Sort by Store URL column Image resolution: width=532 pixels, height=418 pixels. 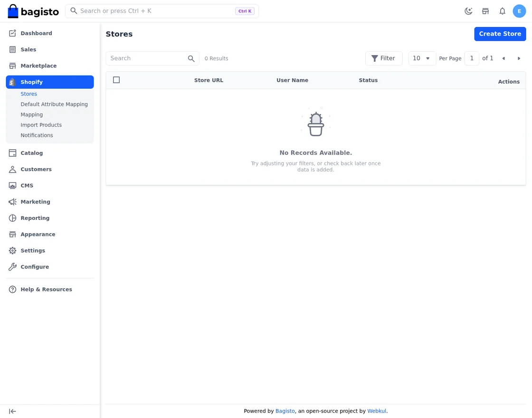point(209,80)
